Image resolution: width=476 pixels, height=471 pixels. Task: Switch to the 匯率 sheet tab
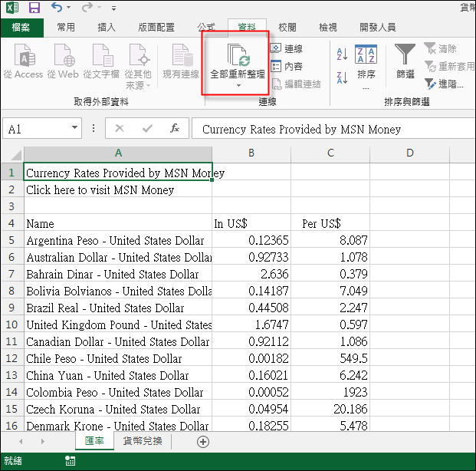tap(94, 441)
